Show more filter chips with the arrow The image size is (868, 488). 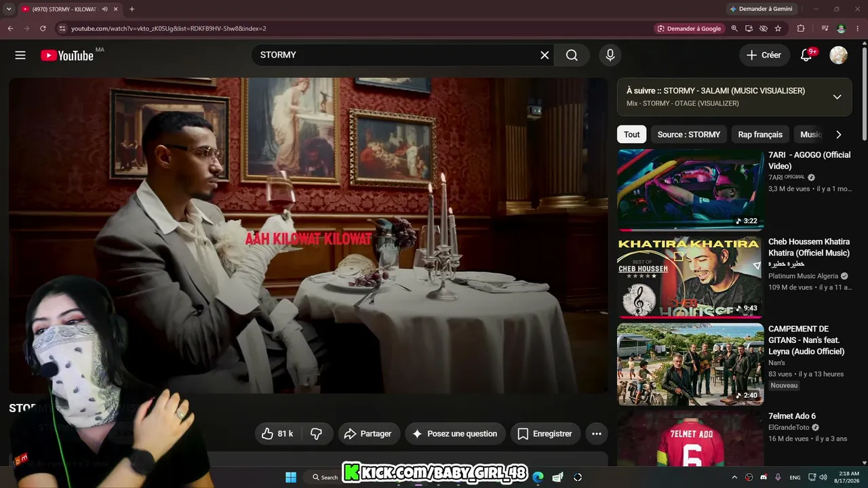838,134
